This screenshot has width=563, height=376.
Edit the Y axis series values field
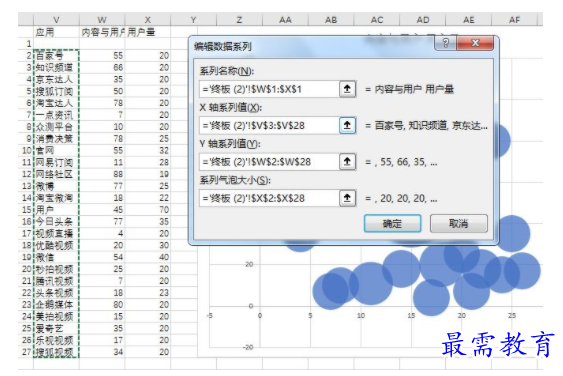click(x=269, y=162)
